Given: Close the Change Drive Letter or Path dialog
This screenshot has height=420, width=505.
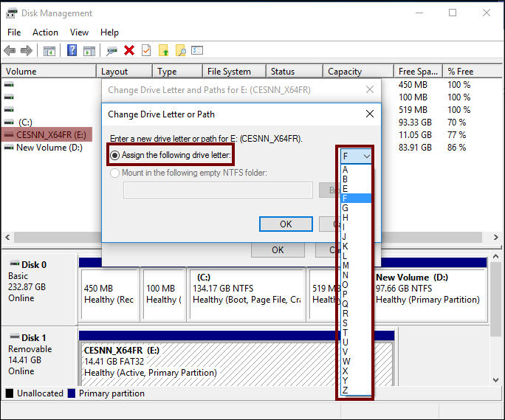Looking at the screenshot, I should [370, 114].
